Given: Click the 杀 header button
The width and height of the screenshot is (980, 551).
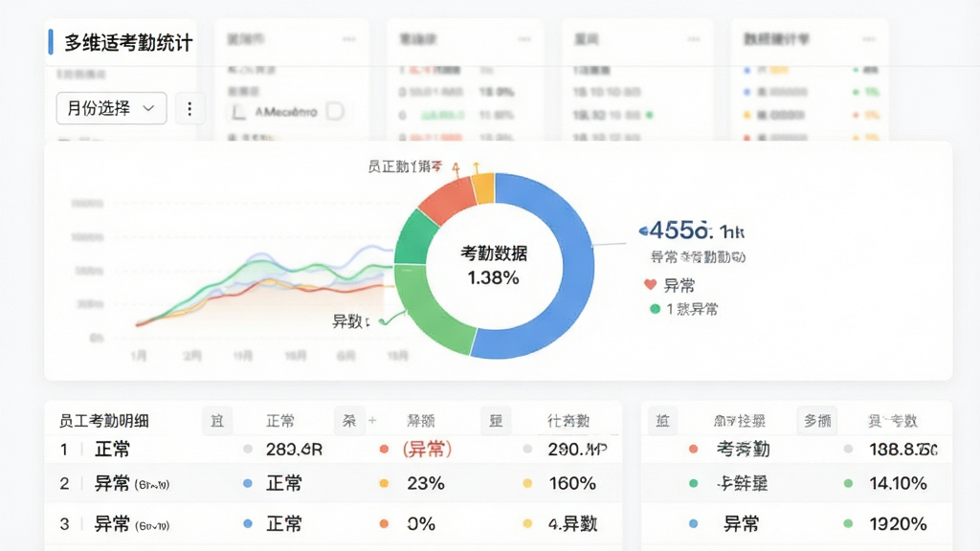Looking at the screenshot, I should 349,421.
